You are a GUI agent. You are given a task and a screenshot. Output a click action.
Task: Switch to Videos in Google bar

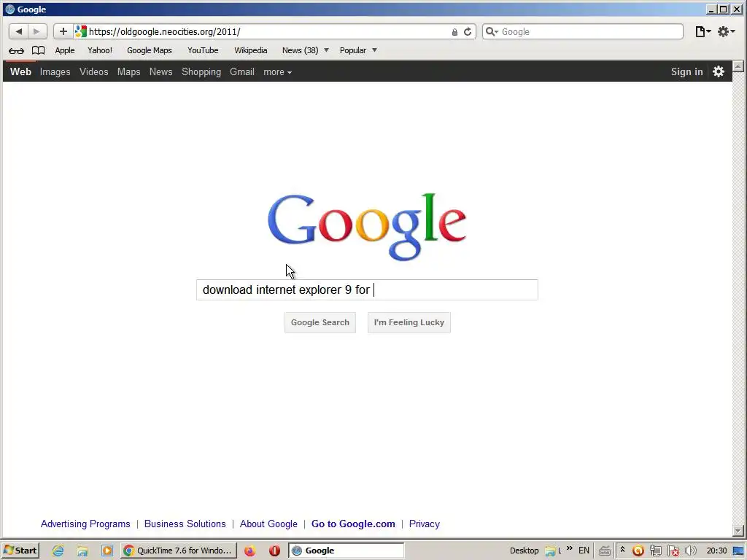(94, 72)
